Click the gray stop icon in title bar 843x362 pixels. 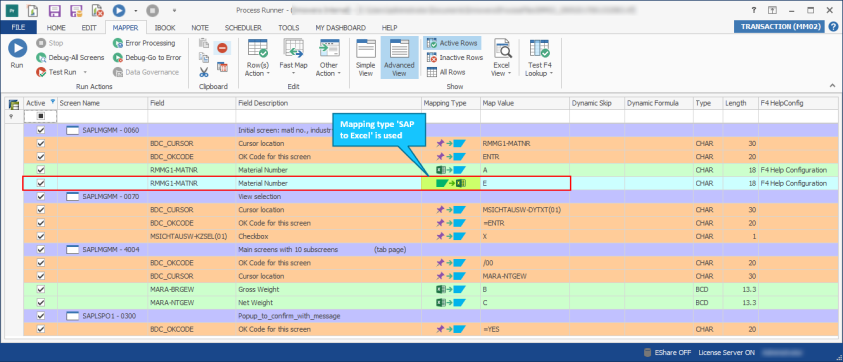[x=153, y=10]
